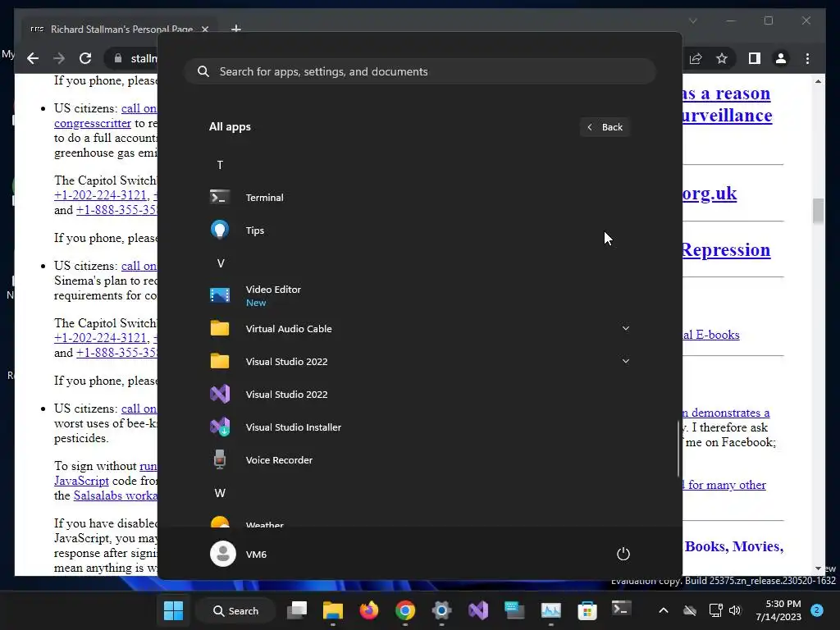
Task: Open the power options button
Action: (623, 554)
